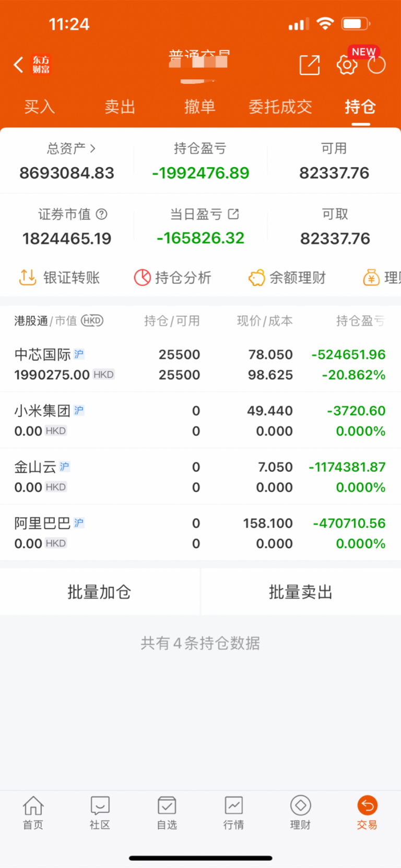Tap the refresh circle icon

pos(376,65)
